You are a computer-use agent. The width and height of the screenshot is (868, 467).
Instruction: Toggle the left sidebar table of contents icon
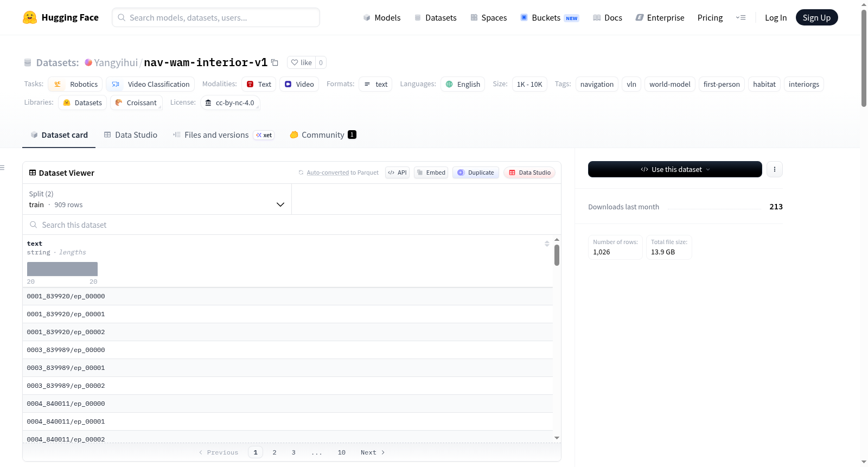click(2, 168)
